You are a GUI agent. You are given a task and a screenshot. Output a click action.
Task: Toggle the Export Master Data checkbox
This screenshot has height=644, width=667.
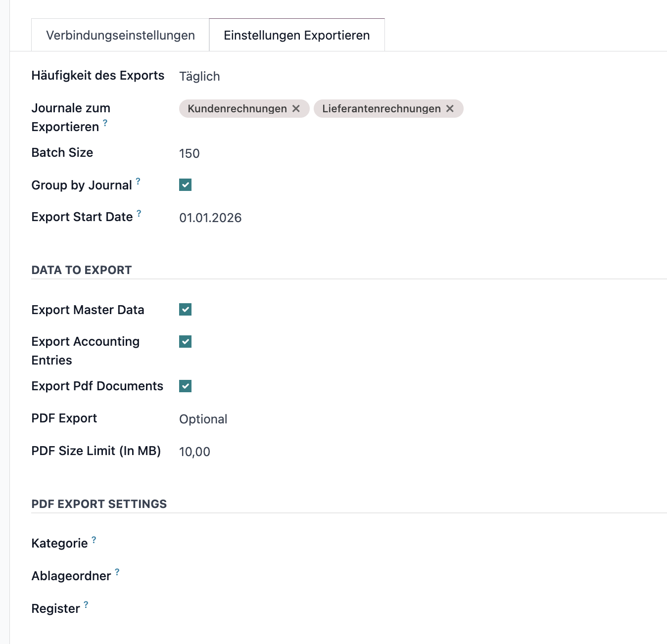186,310
